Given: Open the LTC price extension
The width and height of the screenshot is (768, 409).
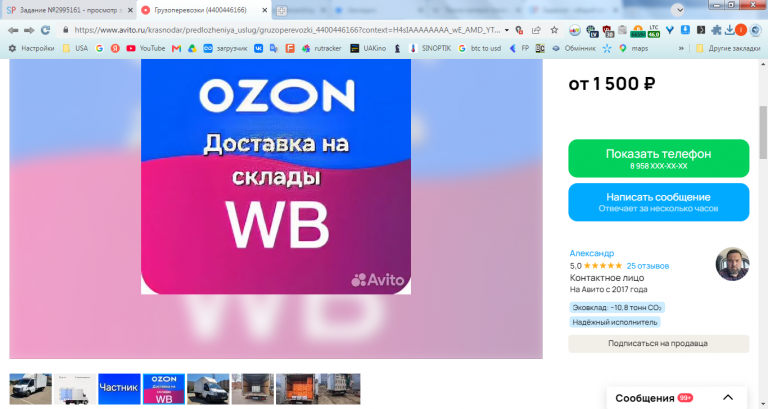Looking at the screenshot, I should tap(654, 31).
